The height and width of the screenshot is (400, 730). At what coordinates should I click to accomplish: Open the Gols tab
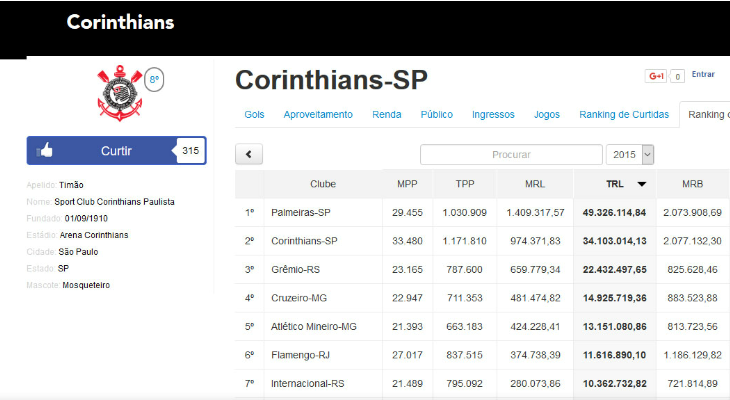click(254, 115)
